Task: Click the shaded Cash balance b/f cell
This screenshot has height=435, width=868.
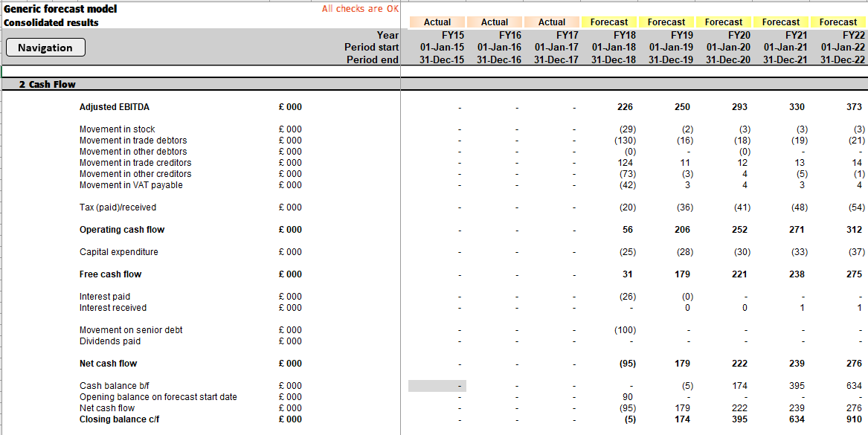Action: pos(437,385)
